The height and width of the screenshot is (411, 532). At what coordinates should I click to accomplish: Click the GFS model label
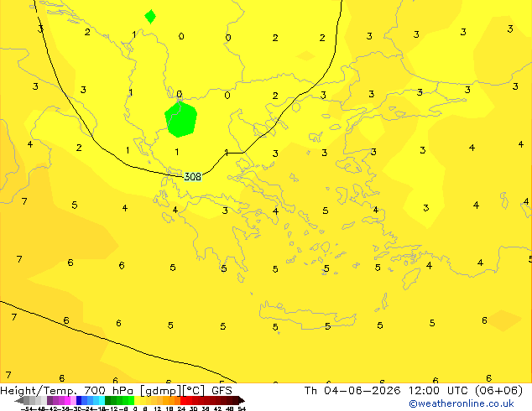(x=222, y=390)
